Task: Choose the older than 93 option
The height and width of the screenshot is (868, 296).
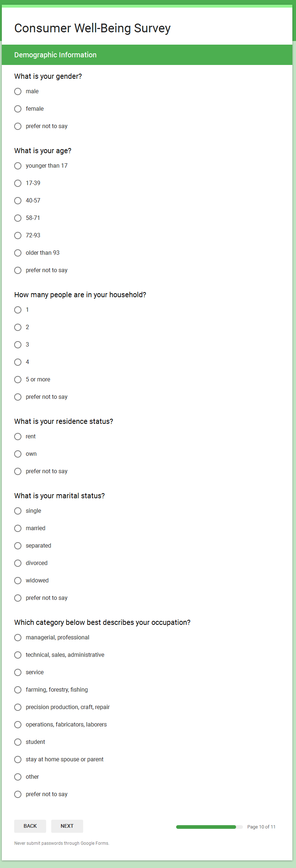Action: click(18, 253)
